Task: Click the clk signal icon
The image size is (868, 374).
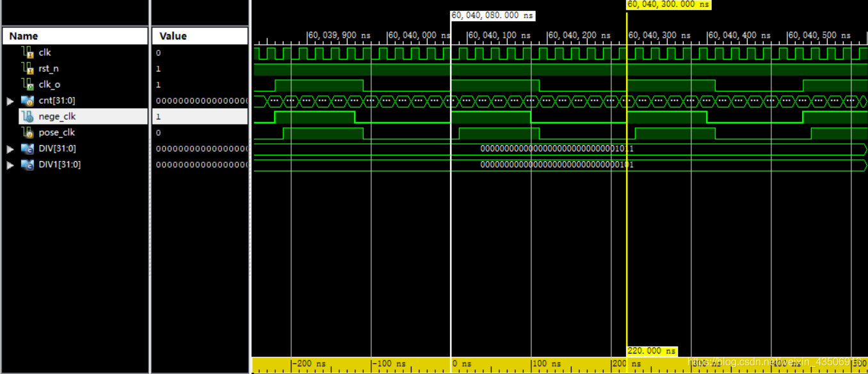Action: point(28,52)
